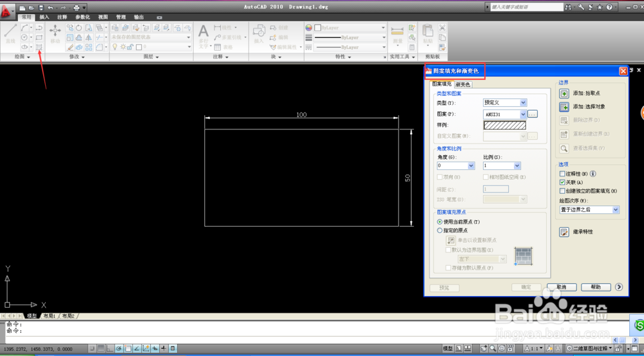Click the Inherit Properties (继承特性) icon
This screenshot has height=356, width=644.
(564, 232)
